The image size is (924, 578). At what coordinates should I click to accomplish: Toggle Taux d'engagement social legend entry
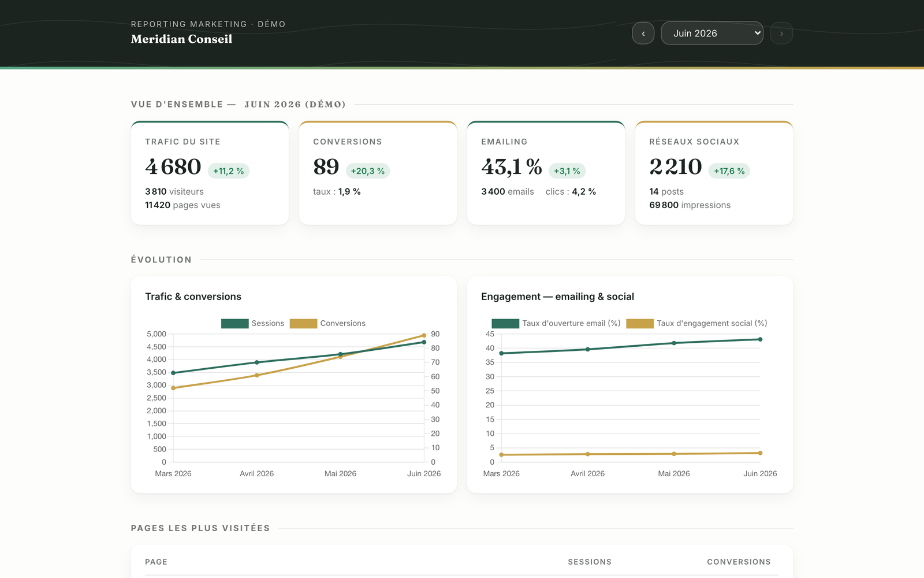[696, 323]
